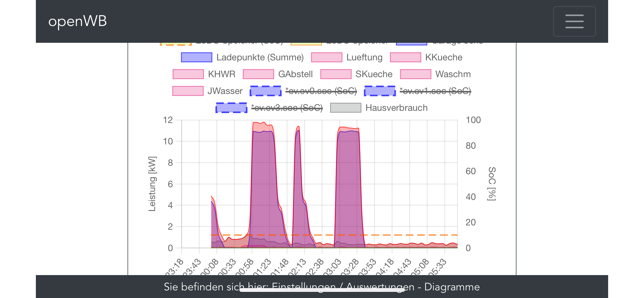
Task: Open the hamburger navigation menu
Action: click(x=574, y=21)
